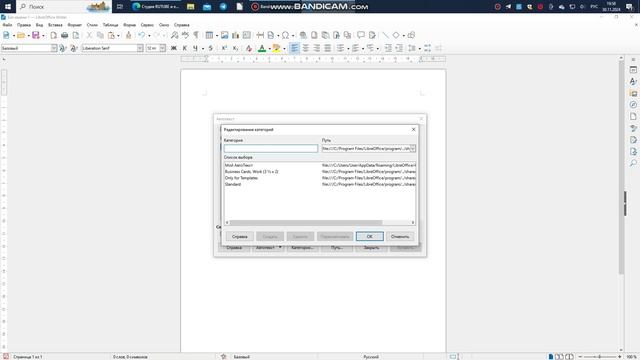This screenshot has height=360, width=640.
Task: Click the Insert comment icon
Action: click(361, 36)
